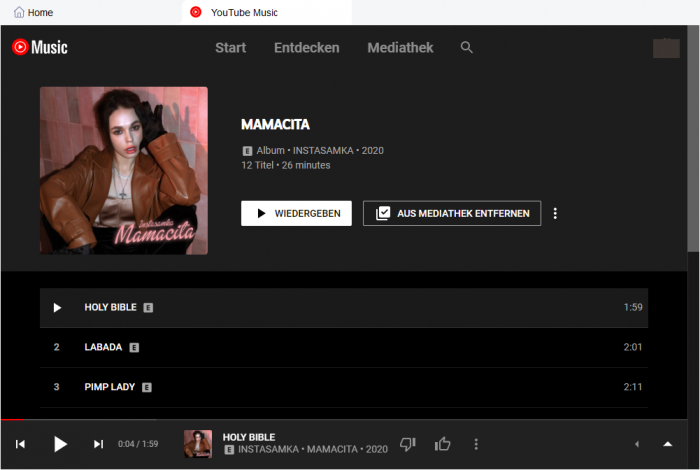Click the YouTube Music logo
The width and height of the screenshot is (700, 470).
(x=40, y=47)
